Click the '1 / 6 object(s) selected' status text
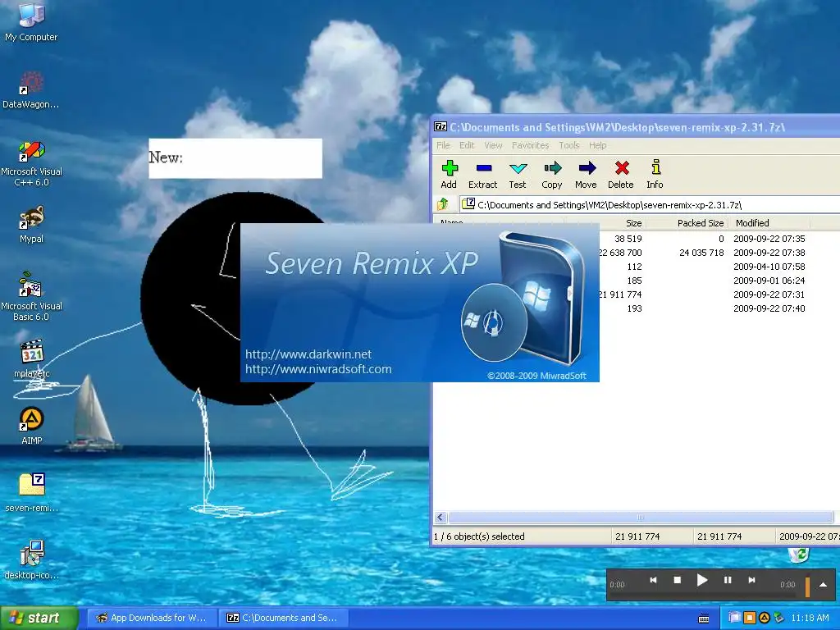 [x=479, y=536]
